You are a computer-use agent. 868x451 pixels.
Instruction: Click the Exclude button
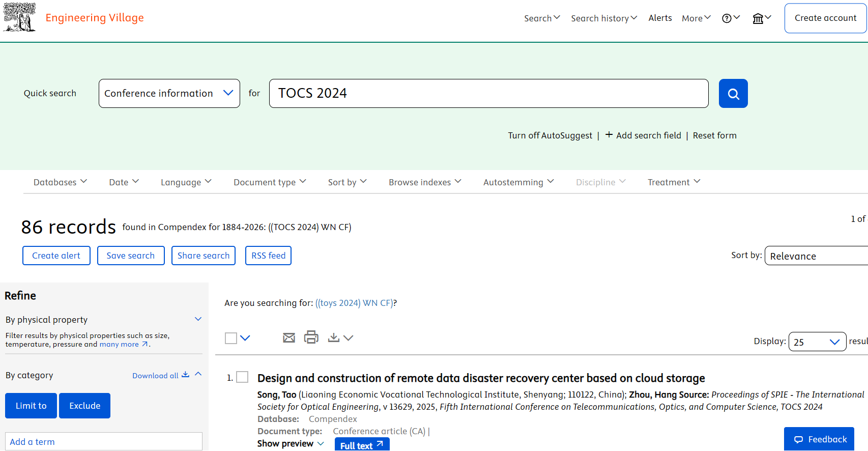pyautogui.click(x=85, y=406)
